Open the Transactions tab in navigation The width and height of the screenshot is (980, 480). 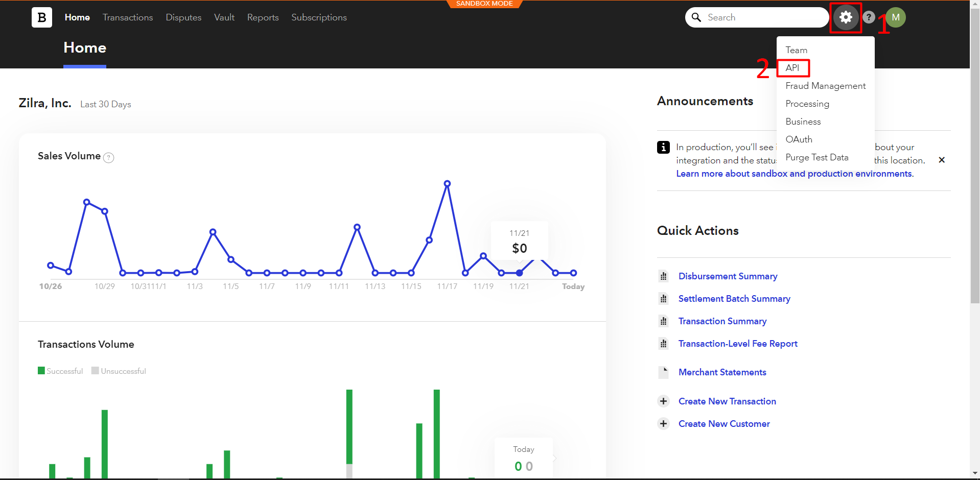point(128,17)
